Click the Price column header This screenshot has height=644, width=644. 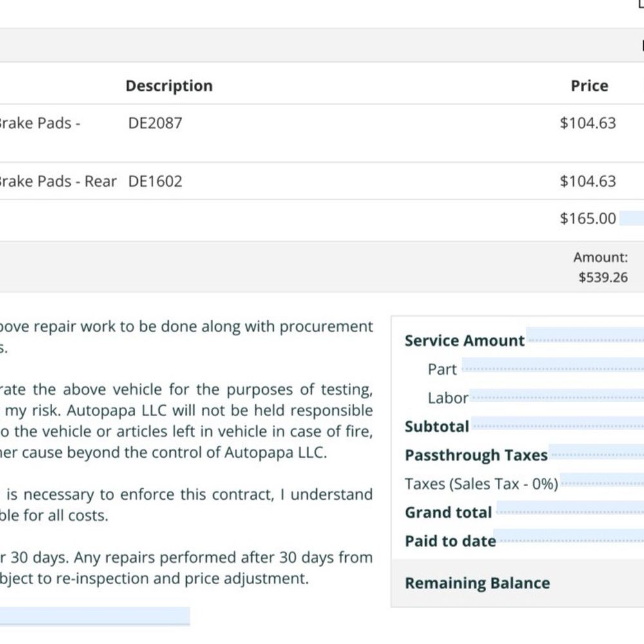pos(589,86)
